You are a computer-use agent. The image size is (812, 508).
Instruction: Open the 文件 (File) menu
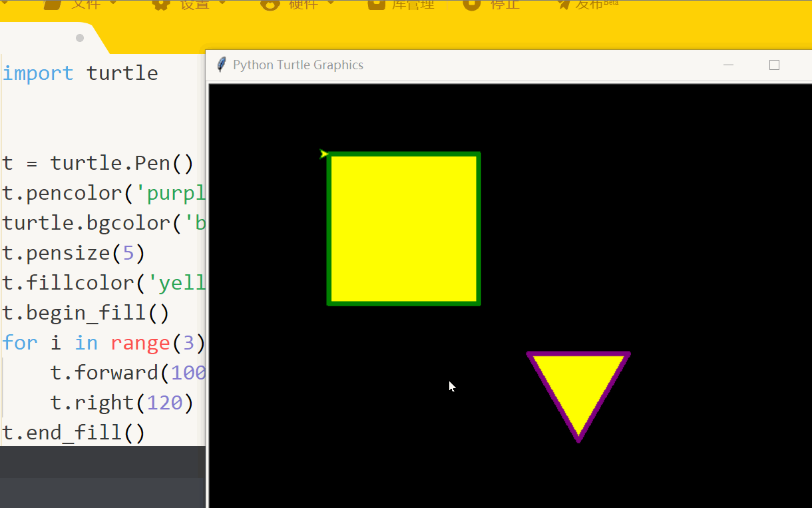(x=80, y=4)
